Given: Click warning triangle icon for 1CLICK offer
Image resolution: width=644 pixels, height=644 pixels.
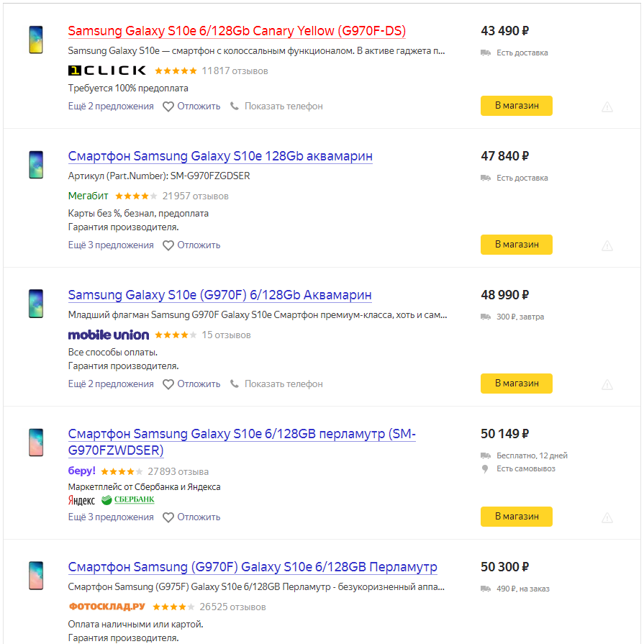Looking at the screenshot, I should tap(607, 106).
